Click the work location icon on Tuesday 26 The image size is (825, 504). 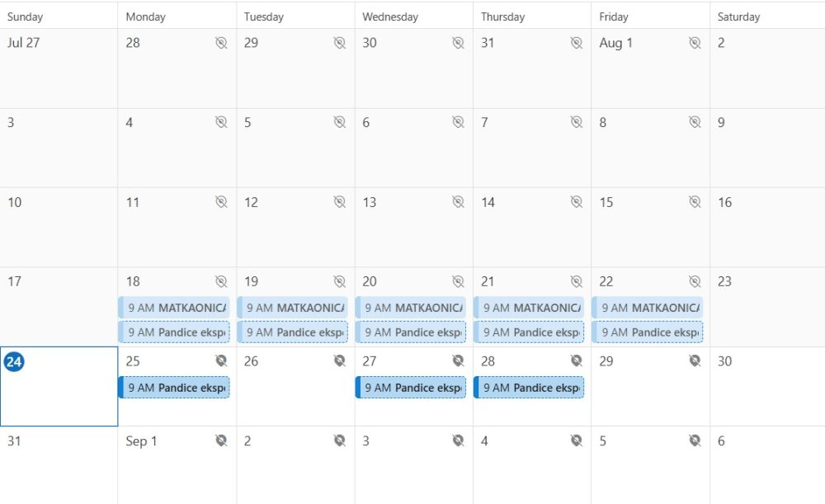click(x=339, y=360)
